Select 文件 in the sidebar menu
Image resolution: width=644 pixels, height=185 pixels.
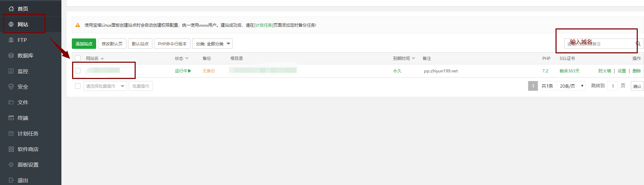pyautogui.click(x=23, y=102)
